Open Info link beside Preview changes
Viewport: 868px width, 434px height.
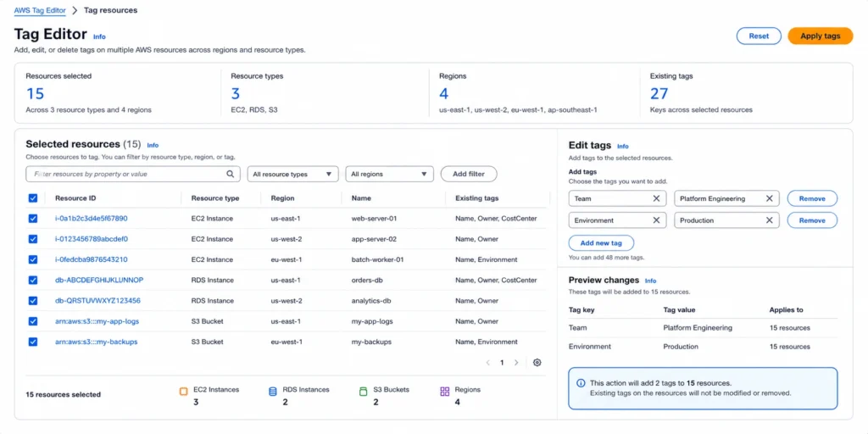(x=650, y=281)
